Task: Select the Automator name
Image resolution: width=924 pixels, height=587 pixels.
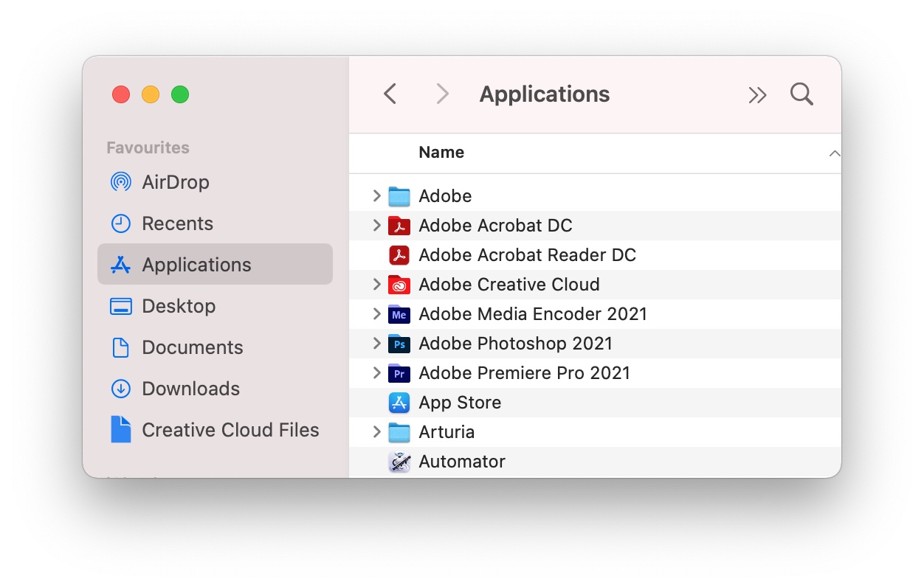Action: click(462, 462)
